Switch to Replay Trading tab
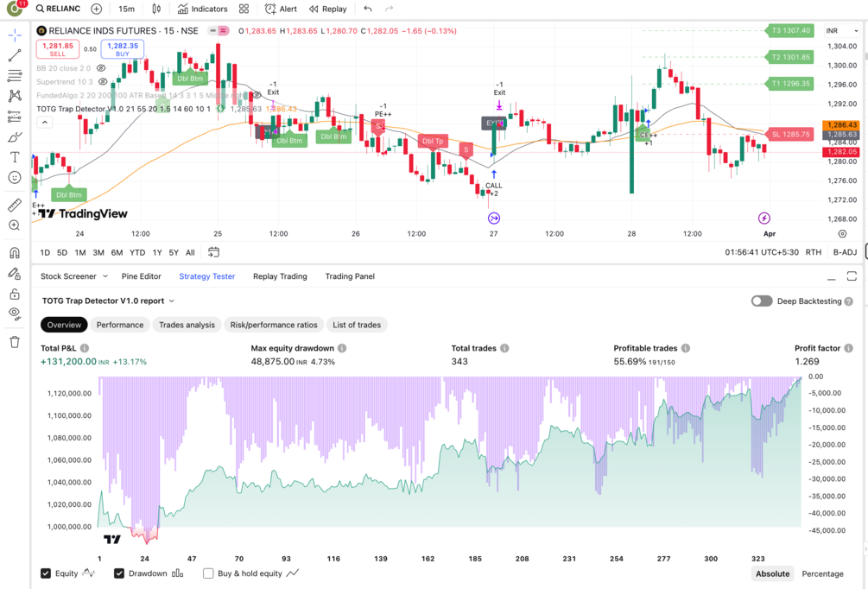868x589 pixels. [x=280, y=276]
